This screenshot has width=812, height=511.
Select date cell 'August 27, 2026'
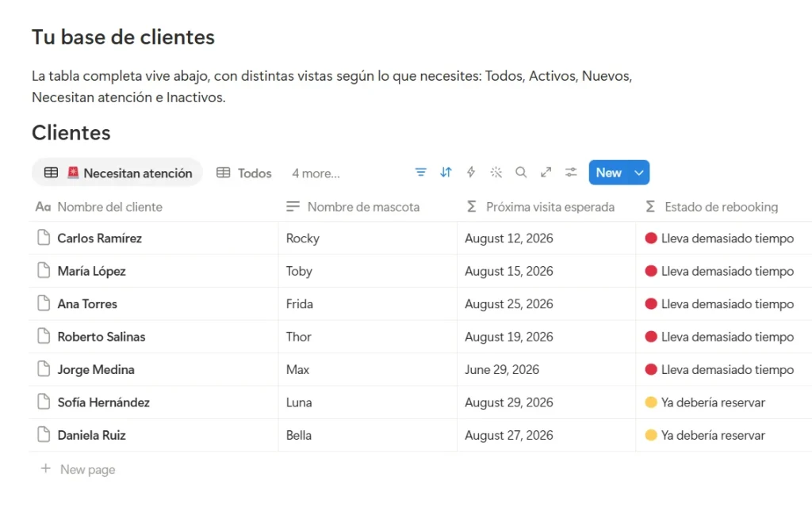click(546, 435)
